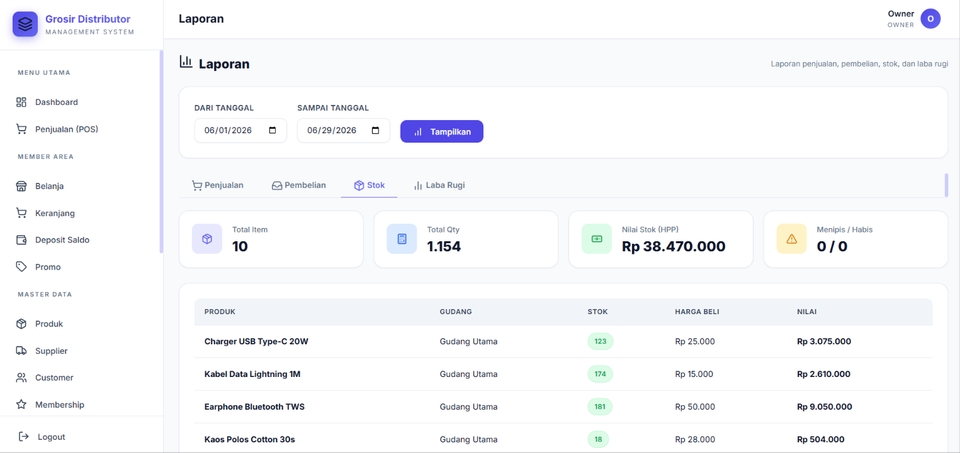Click the Produk box icon
This screenshot has width=960, height=453.
click(21, 324)
